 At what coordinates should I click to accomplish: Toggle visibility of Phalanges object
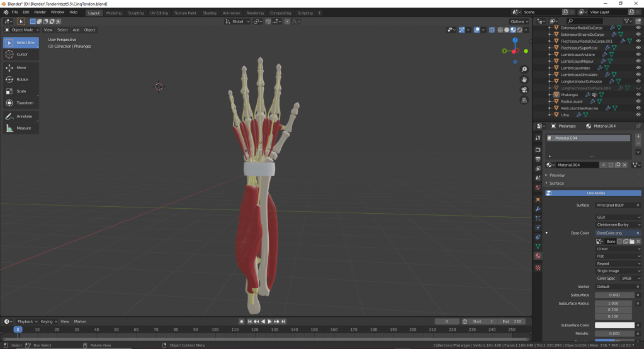coord(638,95)
